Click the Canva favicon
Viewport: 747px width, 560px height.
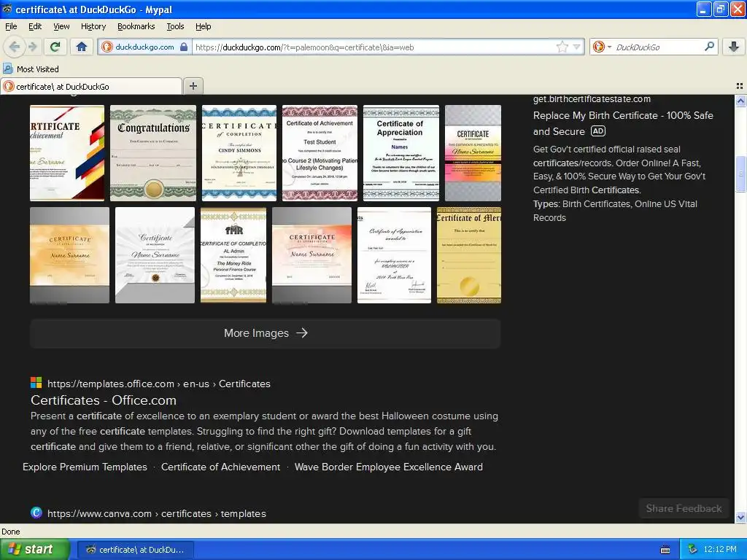[x=36, y=513]
